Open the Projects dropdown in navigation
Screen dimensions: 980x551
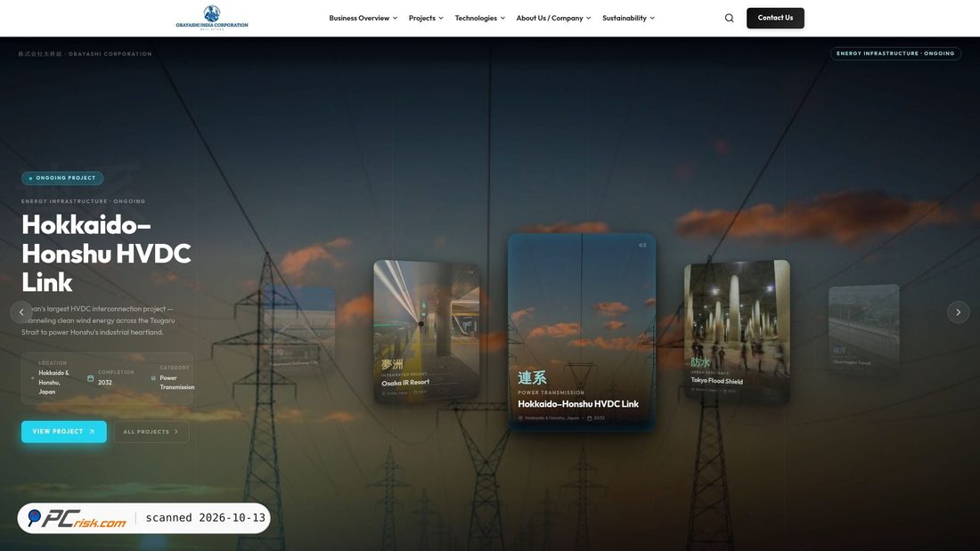pyautogui.click(x=426, y=18)
